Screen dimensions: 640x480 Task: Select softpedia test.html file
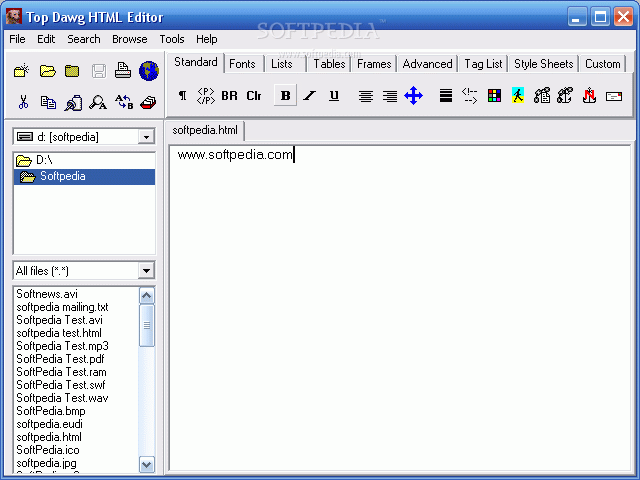pyautogui.click(x=59, y=333)
